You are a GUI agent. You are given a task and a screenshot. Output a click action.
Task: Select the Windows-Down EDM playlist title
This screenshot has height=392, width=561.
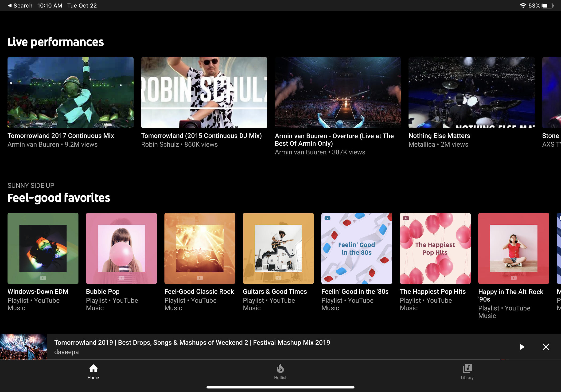pyautogui.click(x=38, y=292)
